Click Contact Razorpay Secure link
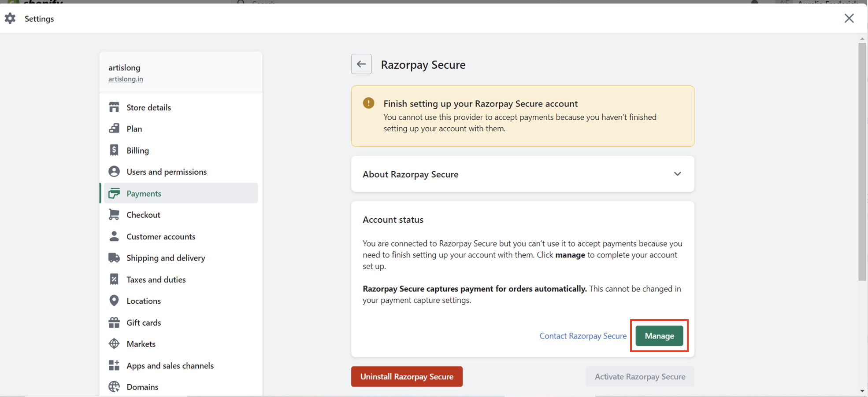 click(x=583, y=336)
